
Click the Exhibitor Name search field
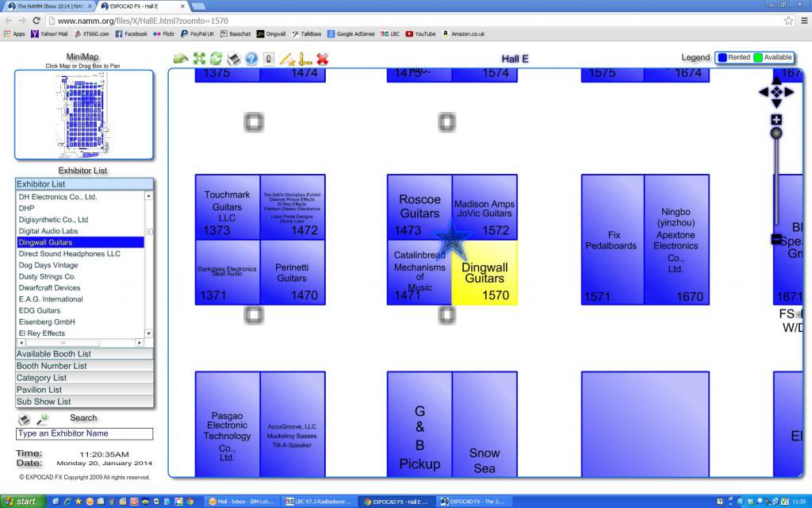84,433
